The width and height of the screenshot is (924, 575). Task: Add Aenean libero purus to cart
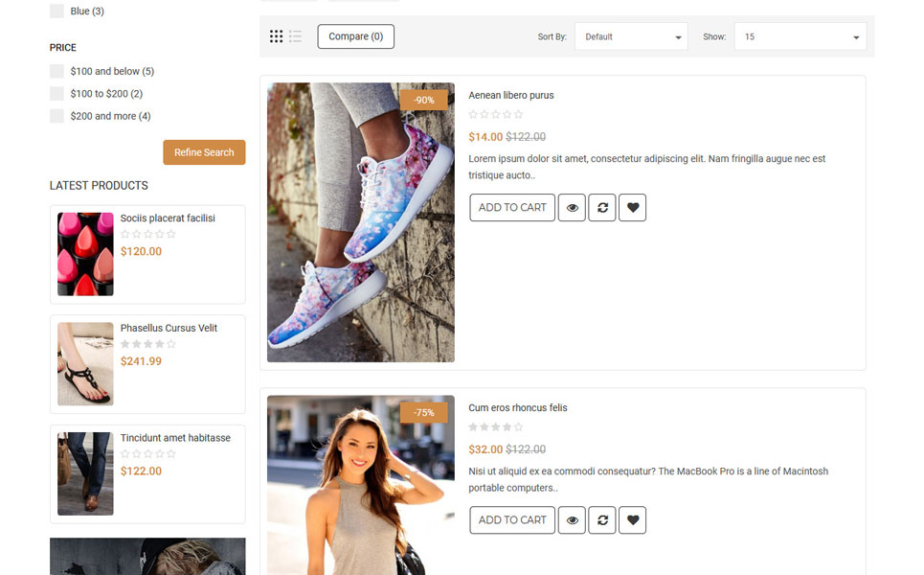512,208
